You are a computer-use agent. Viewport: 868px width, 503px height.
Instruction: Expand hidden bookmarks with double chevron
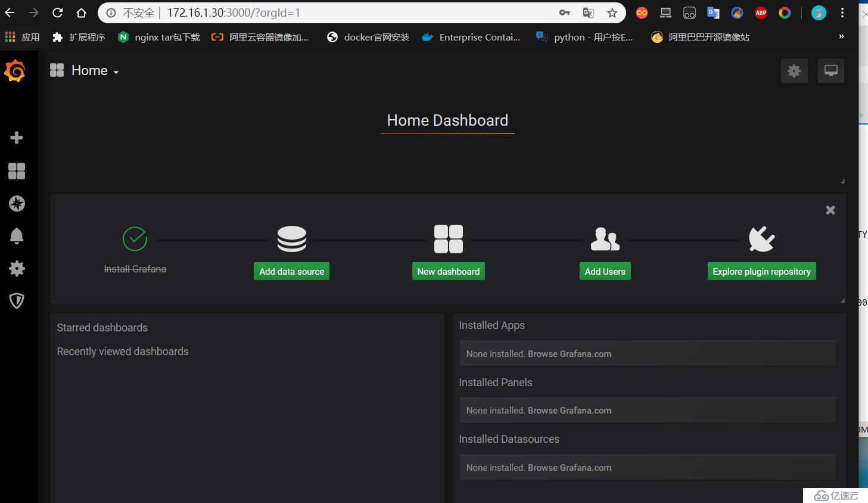[841, 37]
